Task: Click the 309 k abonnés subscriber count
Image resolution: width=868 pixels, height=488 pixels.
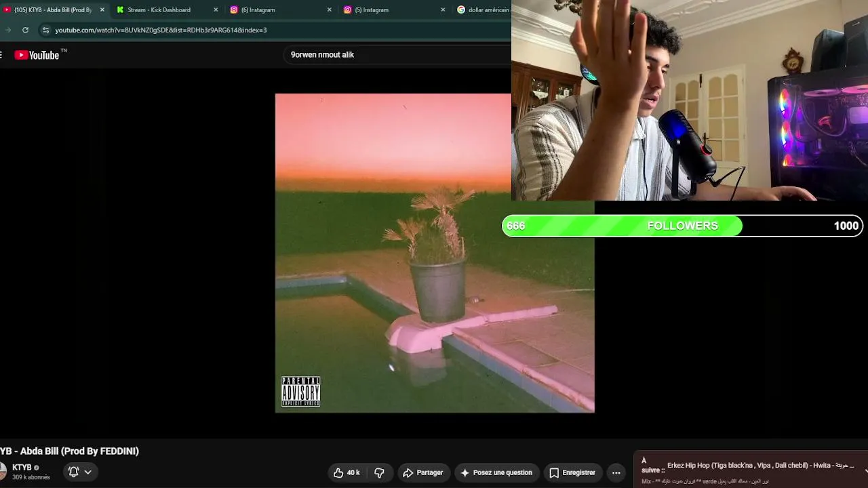Action: point(31,477)
